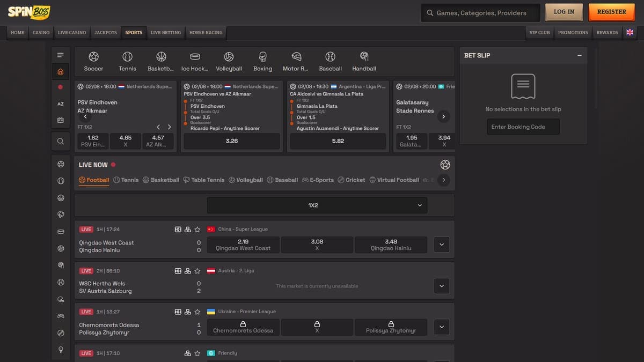The height and width of the screenshot is (362, 644).
Task: Click the soccer ball icon beside LIVE NOW
Action: coord(445,165)
